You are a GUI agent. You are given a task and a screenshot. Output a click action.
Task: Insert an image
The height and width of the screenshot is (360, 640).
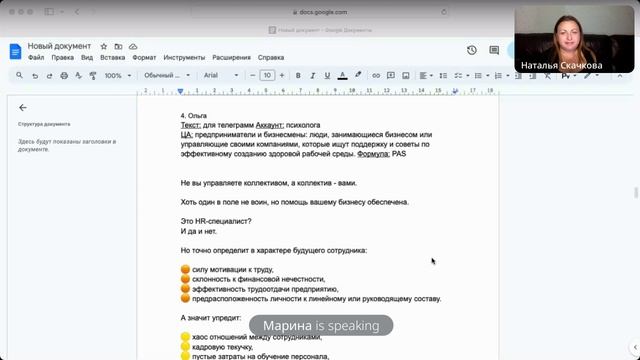pos(405,76)
